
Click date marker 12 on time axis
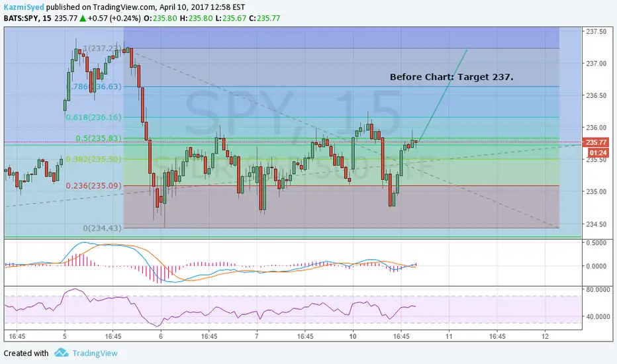pos(545,336)
